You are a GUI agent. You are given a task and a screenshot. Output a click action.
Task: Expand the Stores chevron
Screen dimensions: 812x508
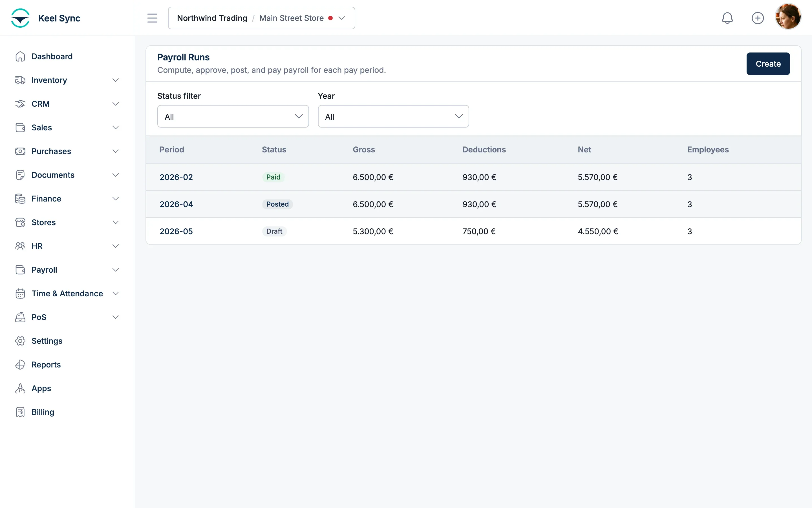[x=115, y=222]
